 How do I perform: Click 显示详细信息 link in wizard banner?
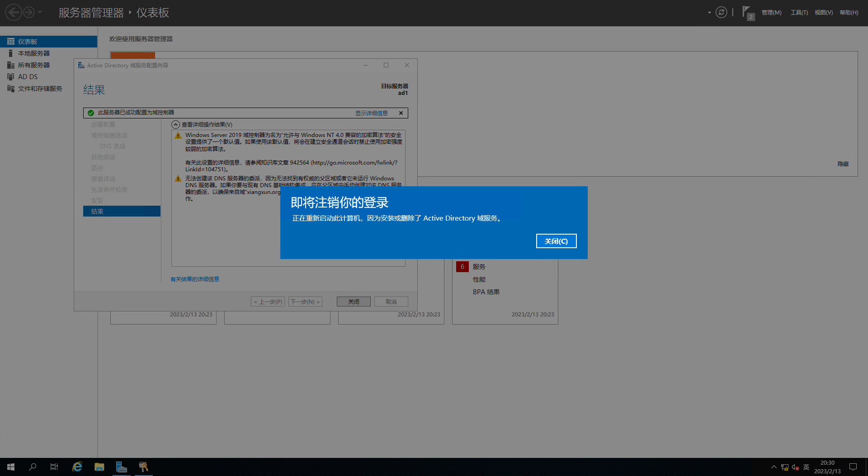(371, 113)
